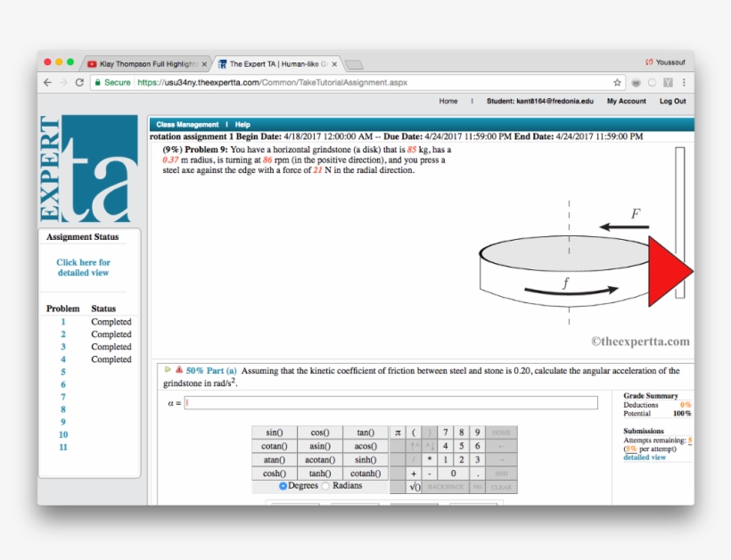Screen dimensions: 731x560
Task: Click the Log Out link
Action: [x=672, y=102]
